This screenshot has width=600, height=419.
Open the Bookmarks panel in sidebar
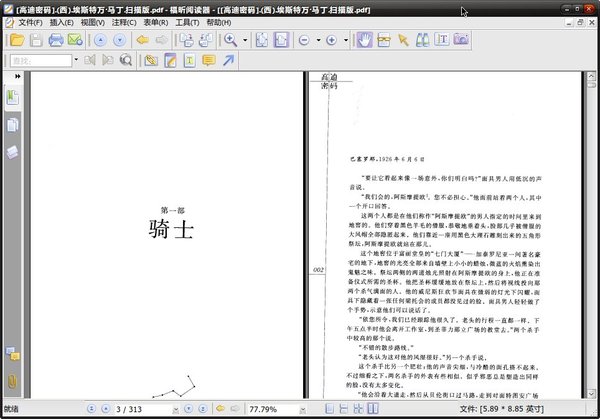[x=13, y=97]
